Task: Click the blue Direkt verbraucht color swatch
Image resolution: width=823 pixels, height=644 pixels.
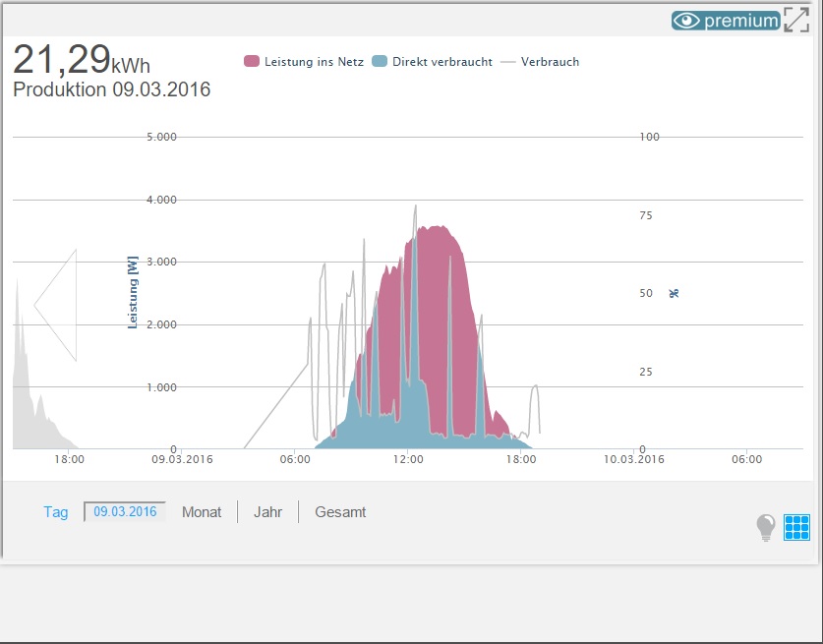Action: tap(380, 62)
